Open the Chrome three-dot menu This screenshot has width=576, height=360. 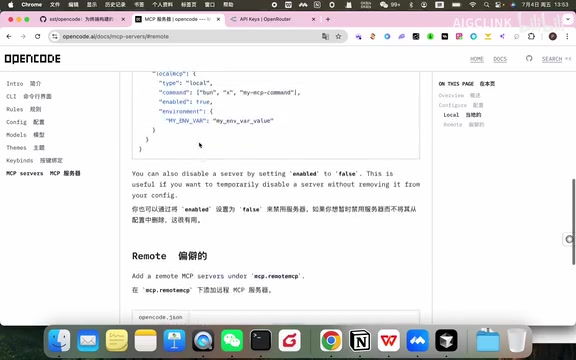[567, 36]
